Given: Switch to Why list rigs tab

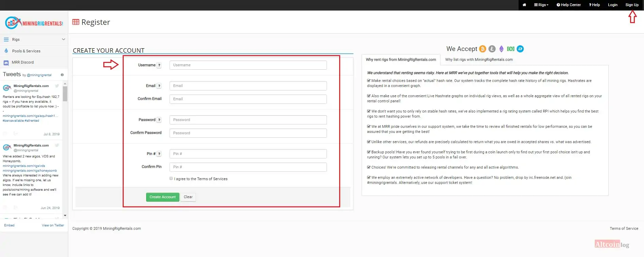Looking at the screenshot, I should 479,59.
